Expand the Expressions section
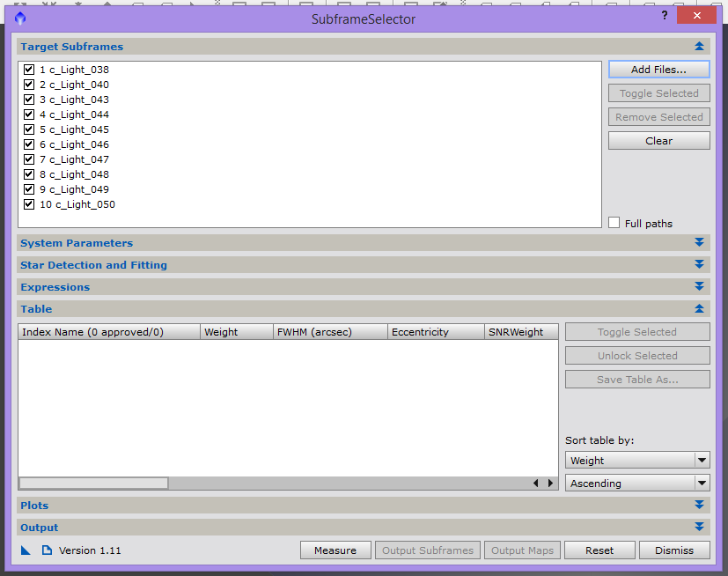Screen dimensions: 728x576 point(699,287)
